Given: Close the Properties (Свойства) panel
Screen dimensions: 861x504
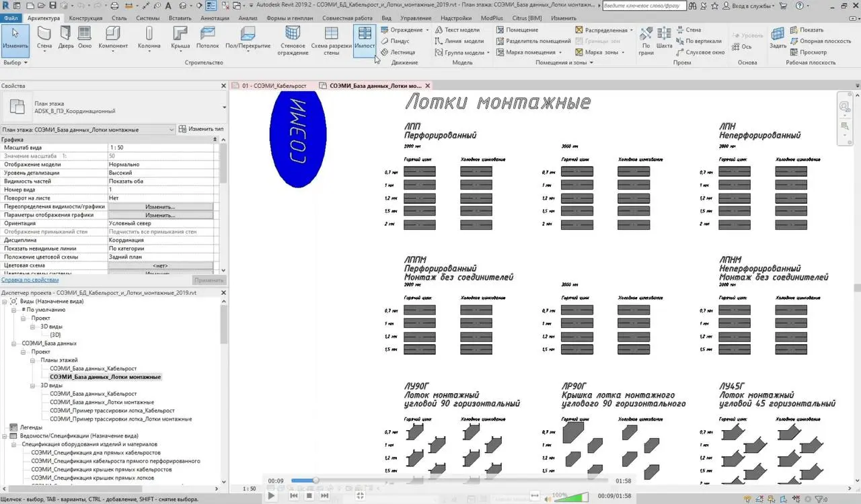Looking at the screenshot, I should pos(224,86).
